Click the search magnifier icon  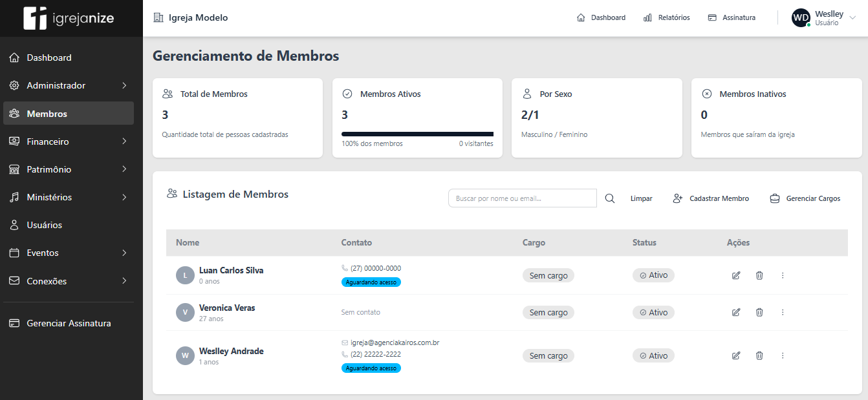[609, 198]
